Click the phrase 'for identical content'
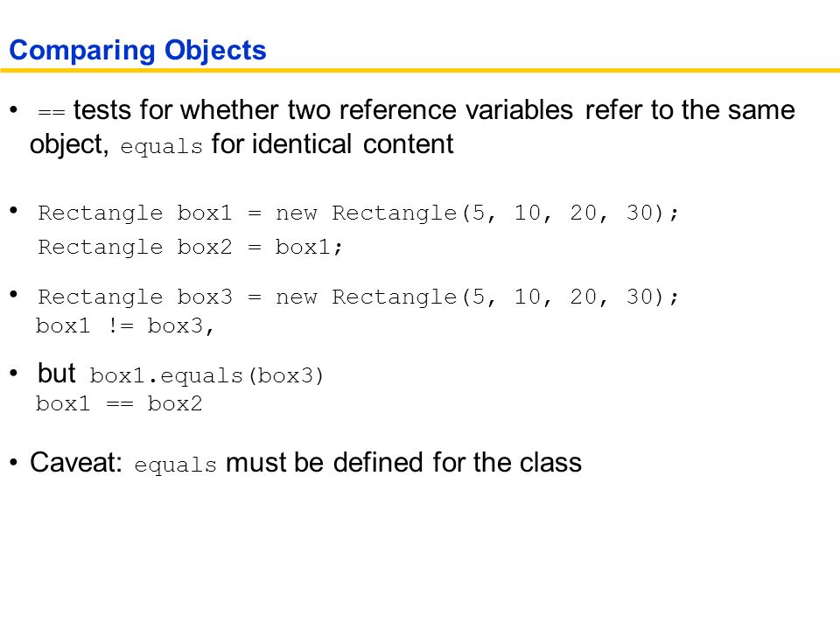This screenshot has height=630, width=840. pyautogui.click(x=332, y=144)
